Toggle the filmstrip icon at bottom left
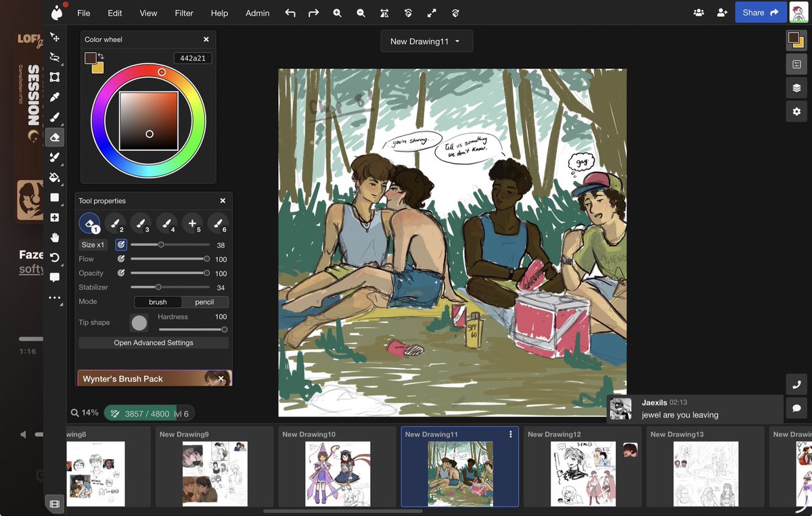This screenshot has height=516, width=812. pyautogui.click(x=55, y=503)
